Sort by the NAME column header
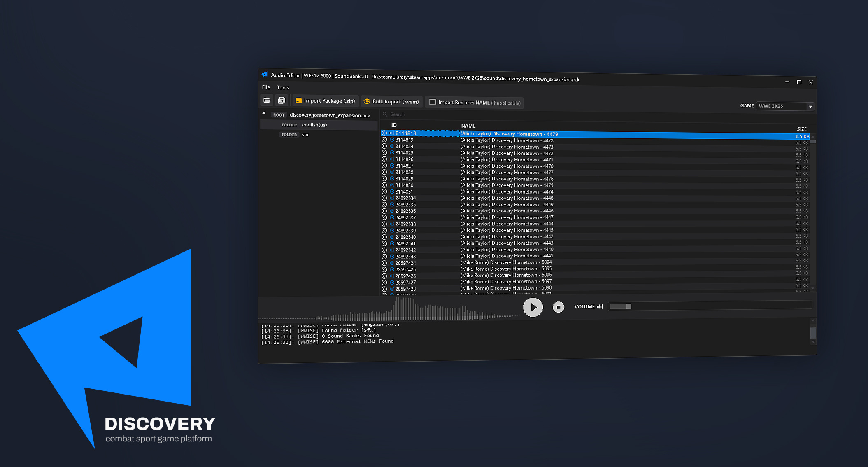Image resolution: width=868 pixels, height=467 pixels. [468, 126]
